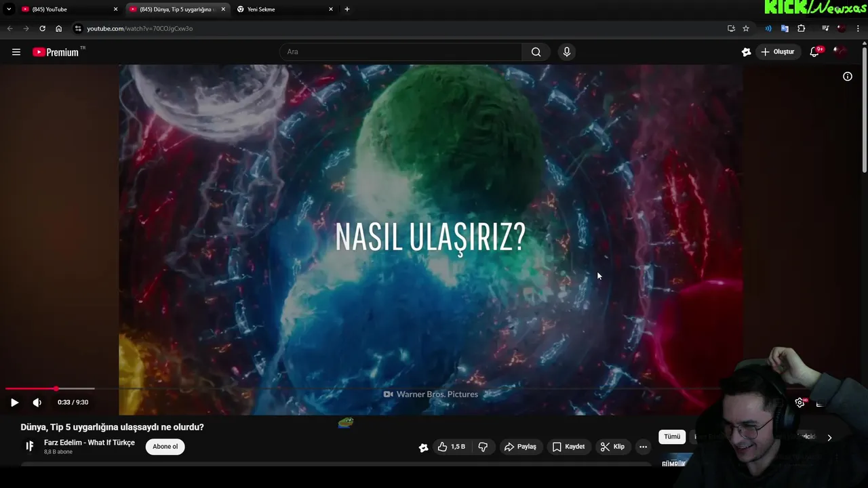
Task: Start voice search with microphone icon
Action: (567, 52)
